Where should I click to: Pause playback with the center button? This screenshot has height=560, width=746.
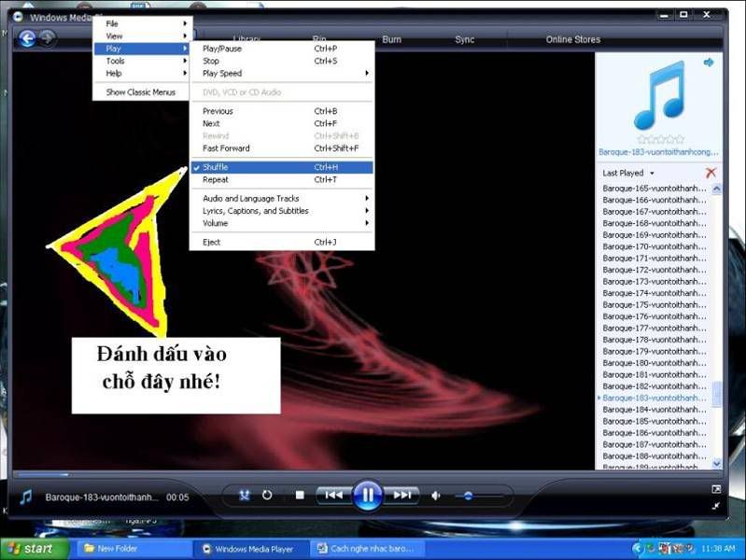[x=367, y=496]
